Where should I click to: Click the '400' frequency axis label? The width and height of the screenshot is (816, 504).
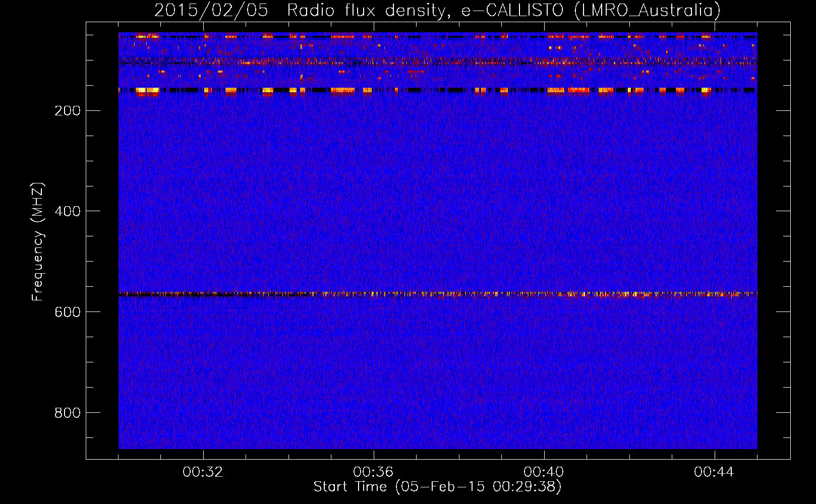(x=68, y=211)
